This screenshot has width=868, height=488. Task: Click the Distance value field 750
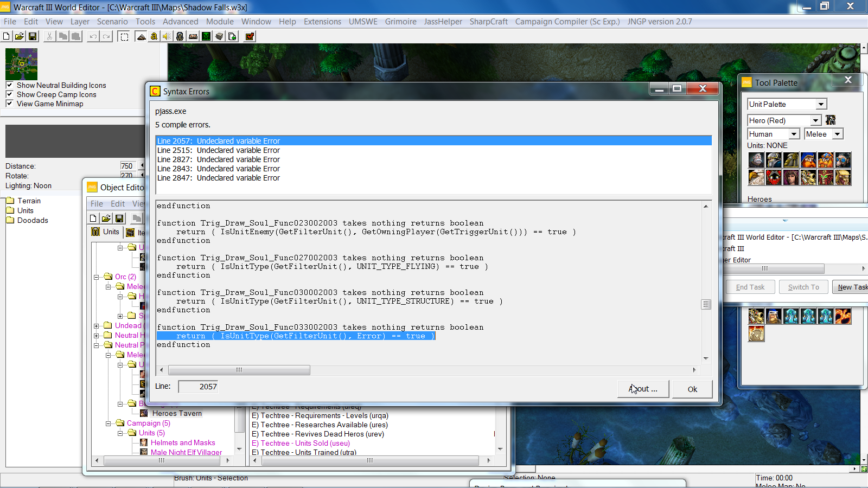(129, 166)
